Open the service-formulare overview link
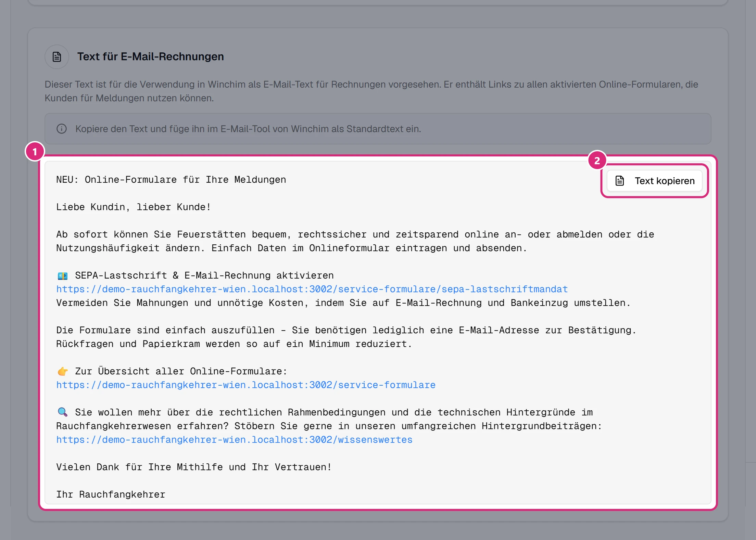The height and width of the screenshot is (540, 756). (x=246, y=385)
